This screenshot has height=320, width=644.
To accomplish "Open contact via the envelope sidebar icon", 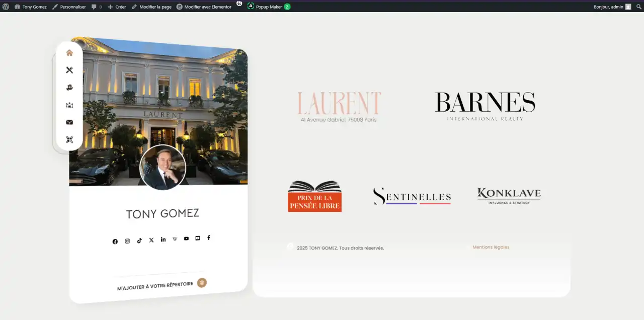I will 69,122.
